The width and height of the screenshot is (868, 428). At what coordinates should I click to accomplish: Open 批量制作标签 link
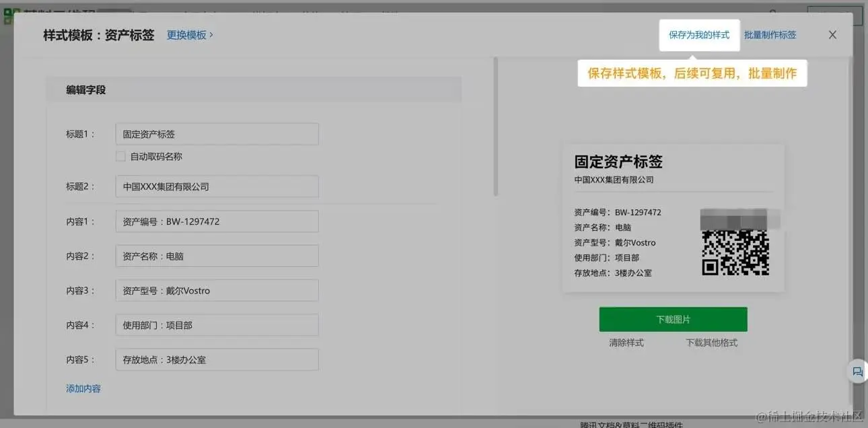point(770,35)
